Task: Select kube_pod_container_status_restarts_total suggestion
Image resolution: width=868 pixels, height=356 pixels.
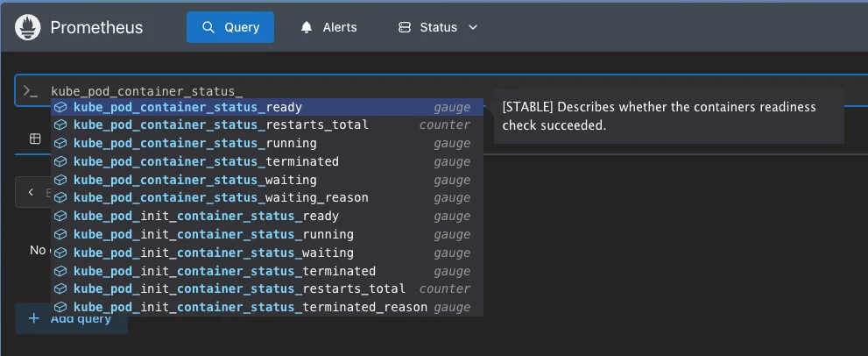Action: tap(267, 125)
